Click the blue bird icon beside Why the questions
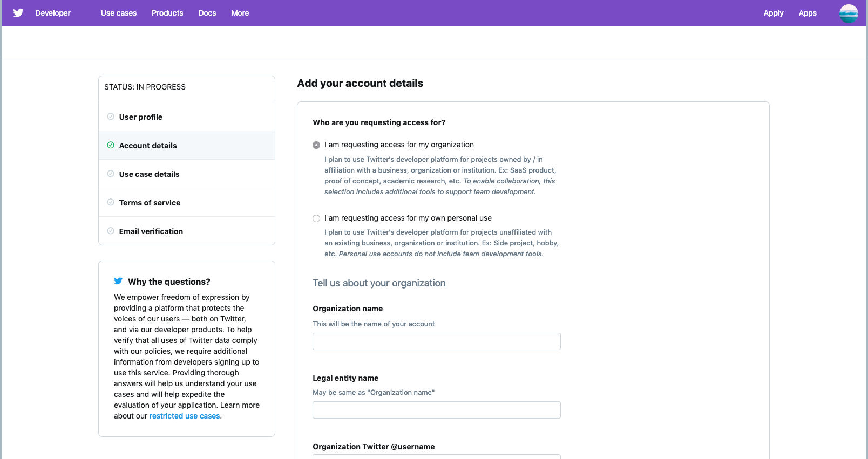Image resolution: width=868 pixels, height=459 pixels. (x=118, y=281)
